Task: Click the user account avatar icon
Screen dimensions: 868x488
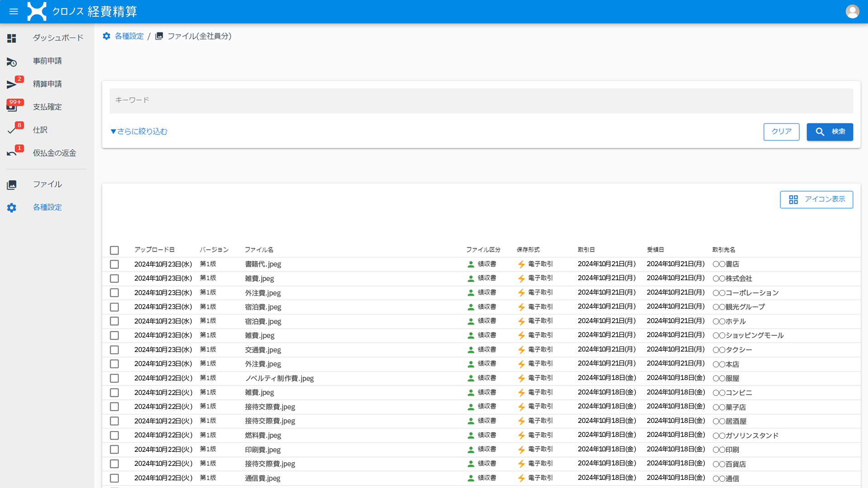Action: click(x=852, y=12)
